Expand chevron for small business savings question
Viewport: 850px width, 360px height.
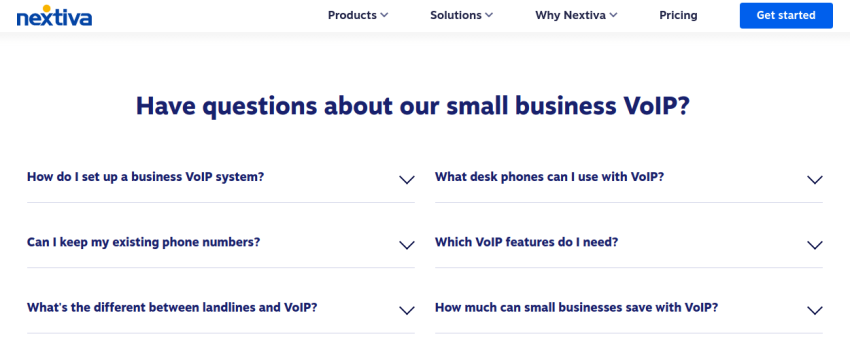(815, 310)
